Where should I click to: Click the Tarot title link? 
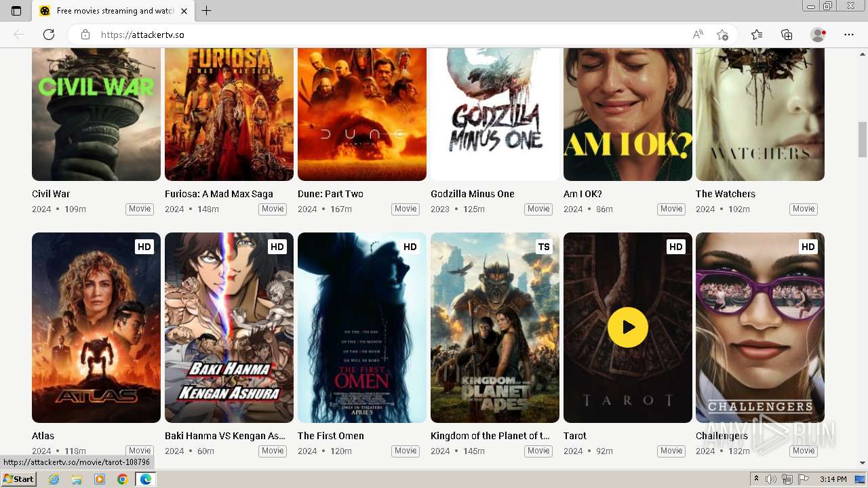tap(575, 436)
